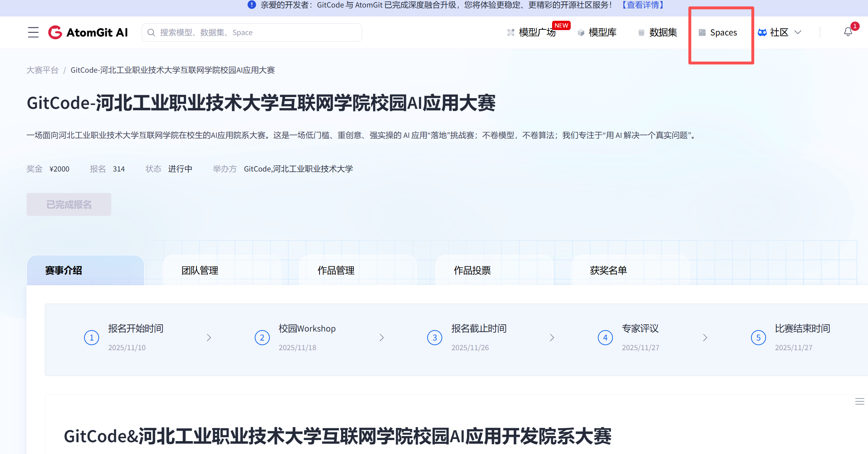
Task: Click the 社区 robot icon
Action: click(762, 32)
